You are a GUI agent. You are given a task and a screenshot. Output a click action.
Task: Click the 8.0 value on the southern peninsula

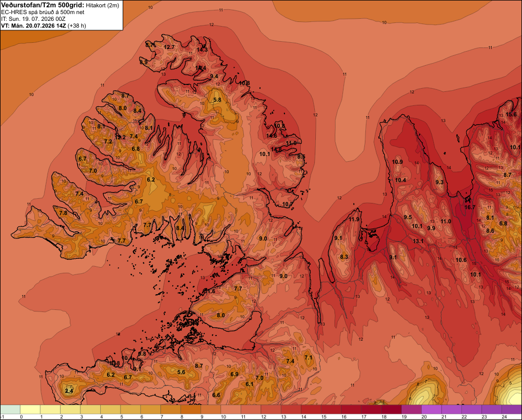(221, 316)
